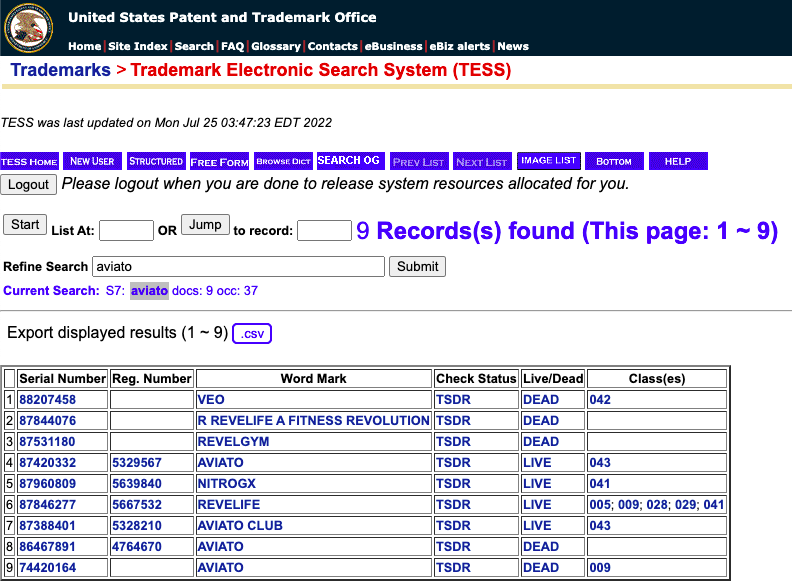Jump to Bottom of page

pos(614,161)
